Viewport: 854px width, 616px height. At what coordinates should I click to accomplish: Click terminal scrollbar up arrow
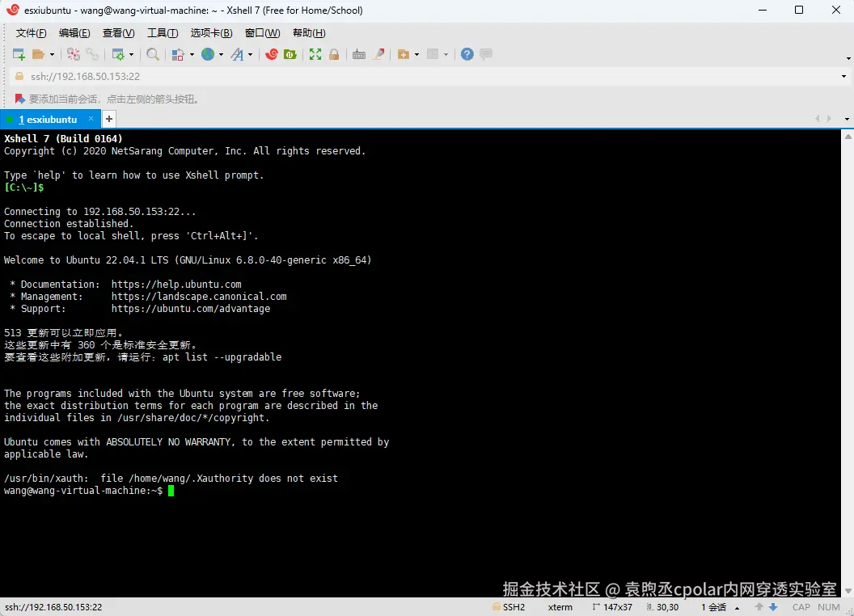(848, 136)
